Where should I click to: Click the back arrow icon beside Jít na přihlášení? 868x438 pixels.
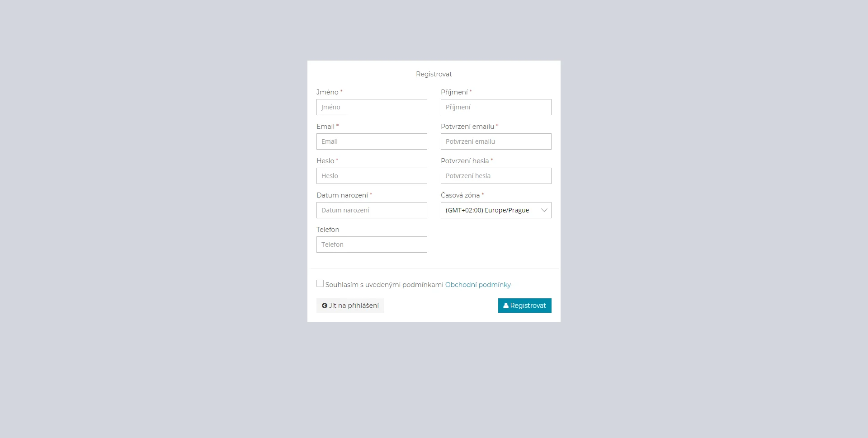click(x=324, y=306)
